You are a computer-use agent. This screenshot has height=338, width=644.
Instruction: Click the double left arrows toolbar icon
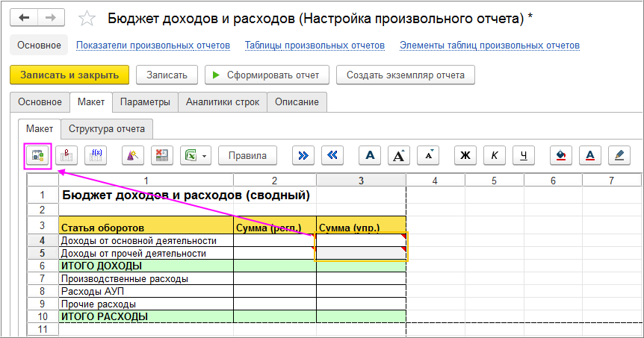[x=332, y=155]
